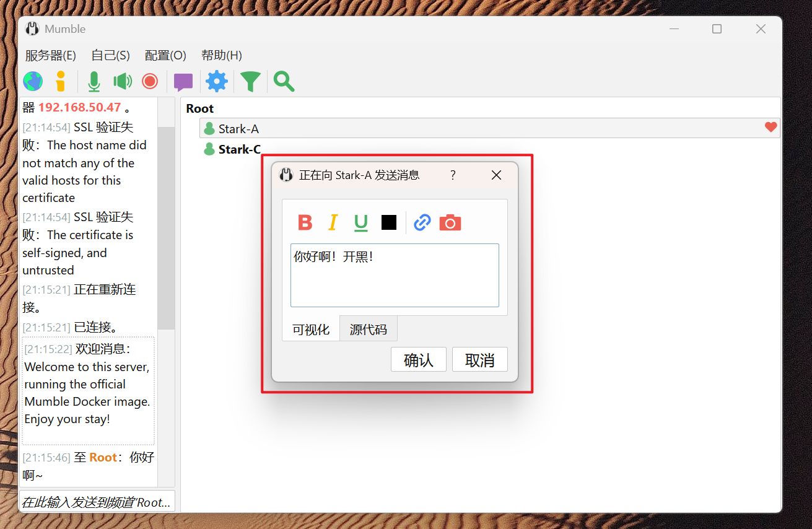Click the Mumble logo in the title bar

coord(32,28)
